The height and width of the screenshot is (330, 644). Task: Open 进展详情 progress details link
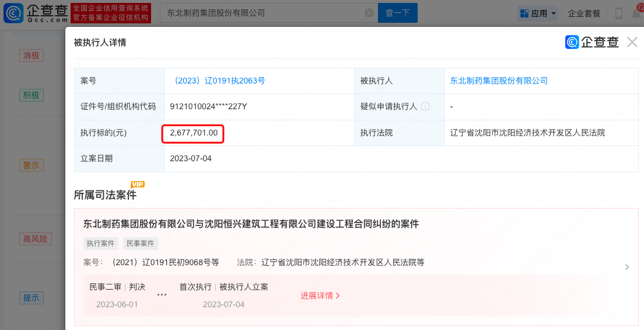point(320,296)
